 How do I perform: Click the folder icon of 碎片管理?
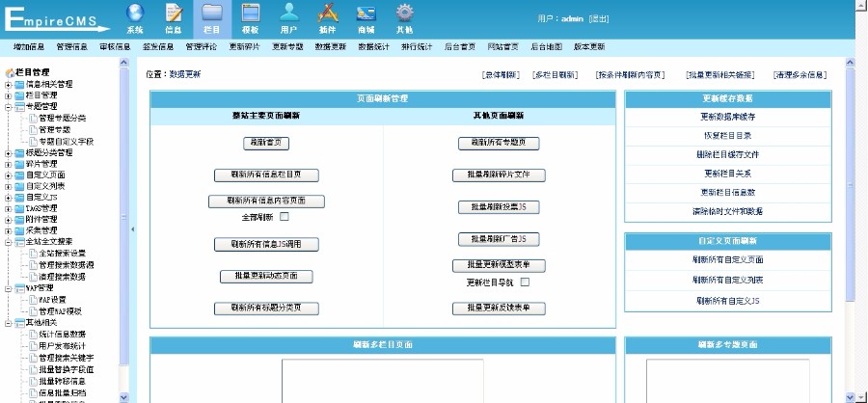[19, 165]
